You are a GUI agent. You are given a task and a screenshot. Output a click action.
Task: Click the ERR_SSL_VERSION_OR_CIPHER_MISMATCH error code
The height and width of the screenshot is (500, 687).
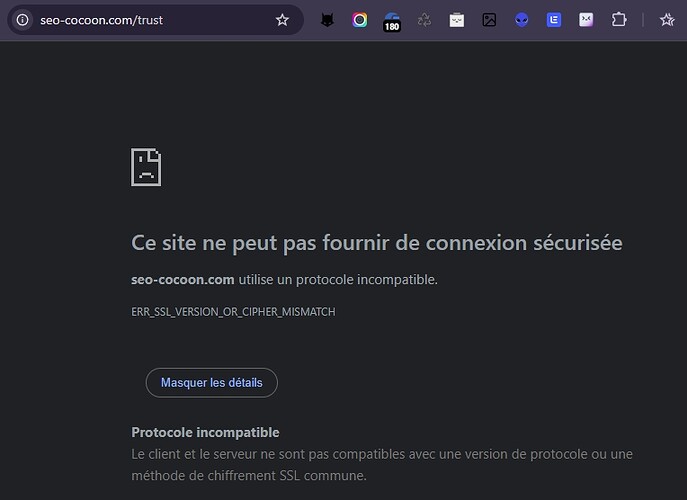(233, 312)
